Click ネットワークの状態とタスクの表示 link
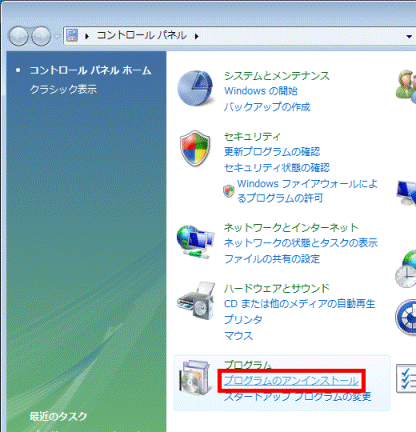The image size is (416, 432). 301,243
